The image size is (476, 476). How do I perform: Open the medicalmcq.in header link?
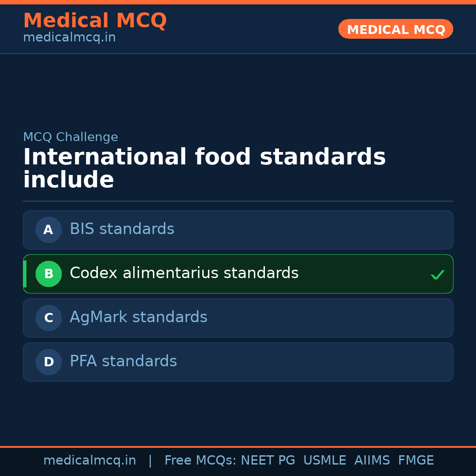point(69,37)
